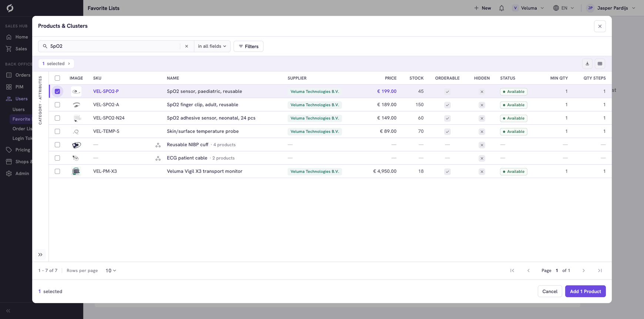The image size is (644, 319).
Task: Click the search magnifier icon
Action: (45, 46)
